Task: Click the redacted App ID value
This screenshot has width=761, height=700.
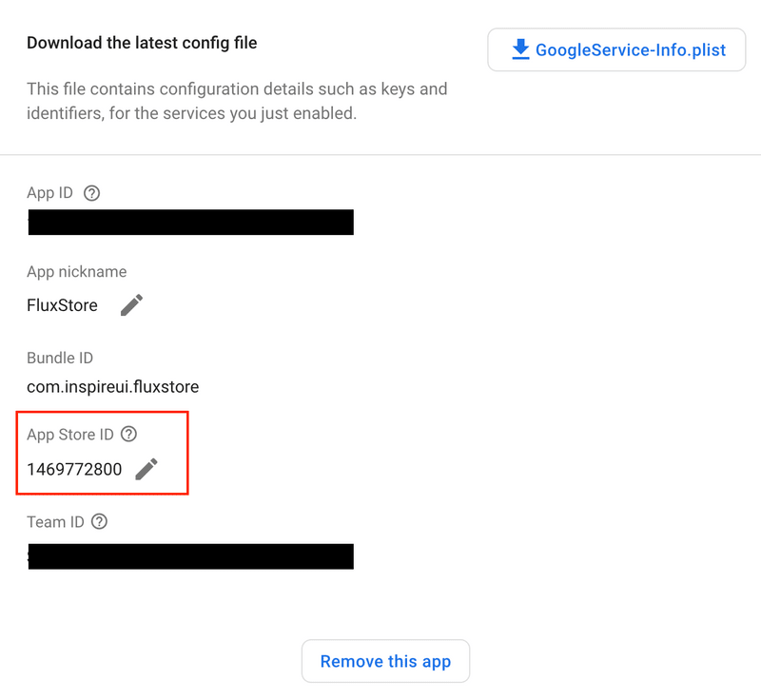Action: click(191, 223)
